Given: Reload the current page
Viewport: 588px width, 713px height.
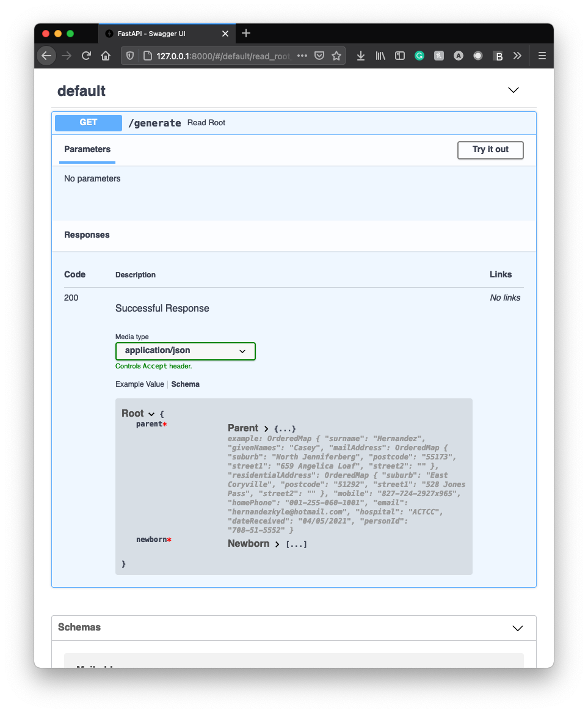Looking at the screenshot, I should (86, 56).
